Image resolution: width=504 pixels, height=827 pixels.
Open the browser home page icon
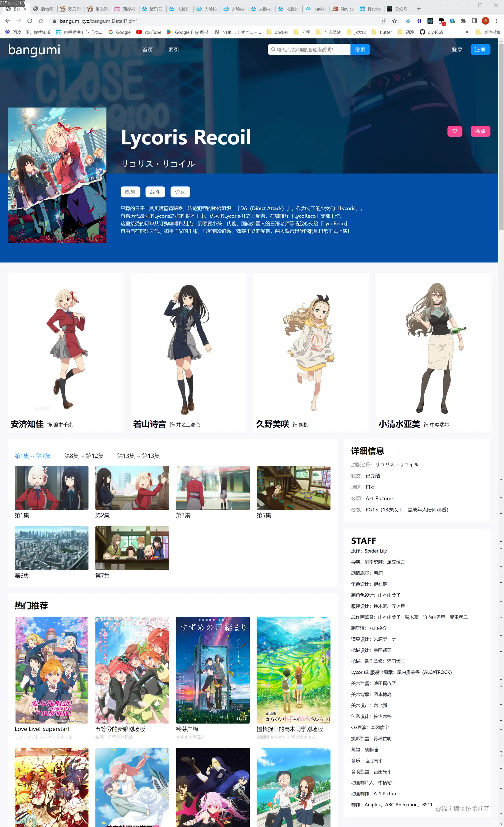coord(41,21)
